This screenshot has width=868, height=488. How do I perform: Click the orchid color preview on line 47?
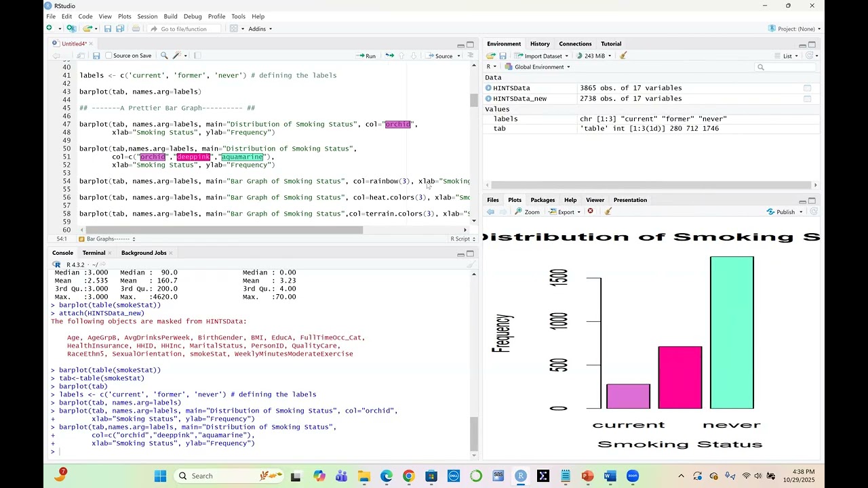click(x=398, y=124)
